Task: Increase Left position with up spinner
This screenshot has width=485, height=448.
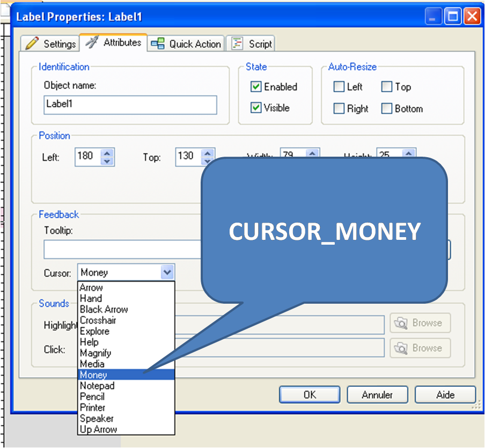Action: [107, 153]
